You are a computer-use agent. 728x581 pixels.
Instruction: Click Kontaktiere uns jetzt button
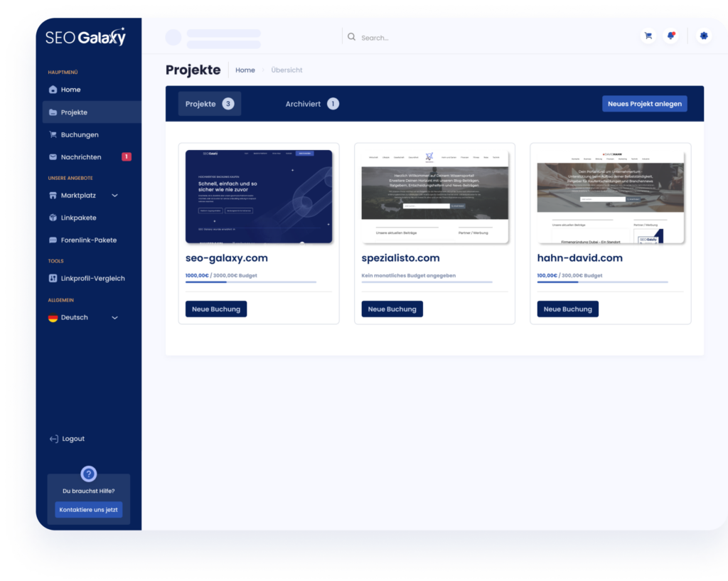click(x=88, y=509)
